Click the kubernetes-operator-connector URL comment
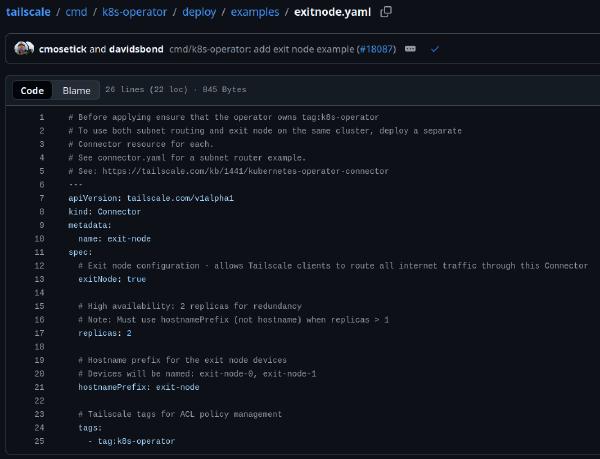This screenshot has height=459, width=600. pyautogui.click(x=228, y=171)
